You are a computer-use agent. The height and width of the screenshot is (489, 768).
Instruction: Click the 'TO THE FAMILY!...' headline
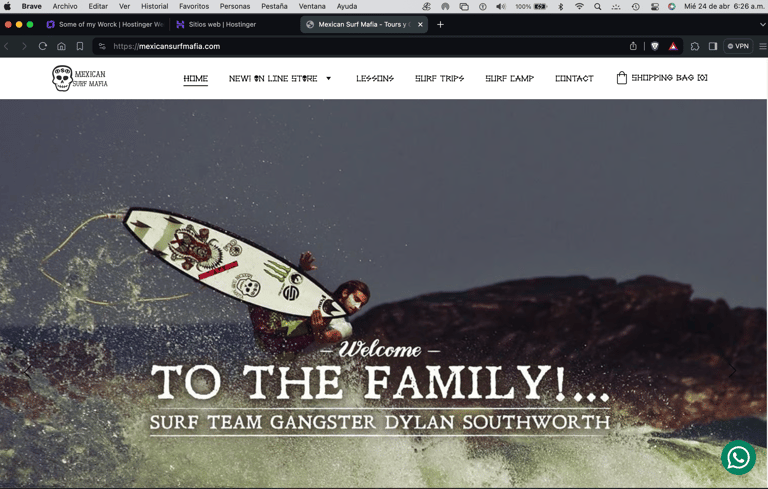pos(381,383)
